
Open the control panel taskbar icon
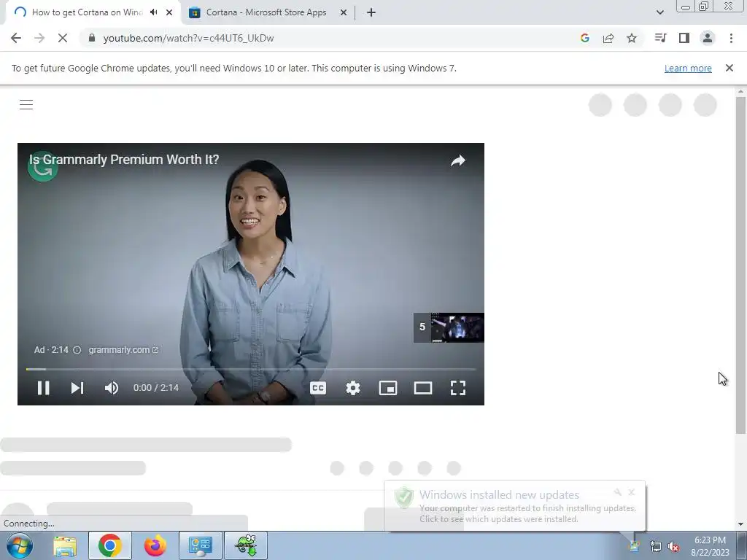[200, 545]
